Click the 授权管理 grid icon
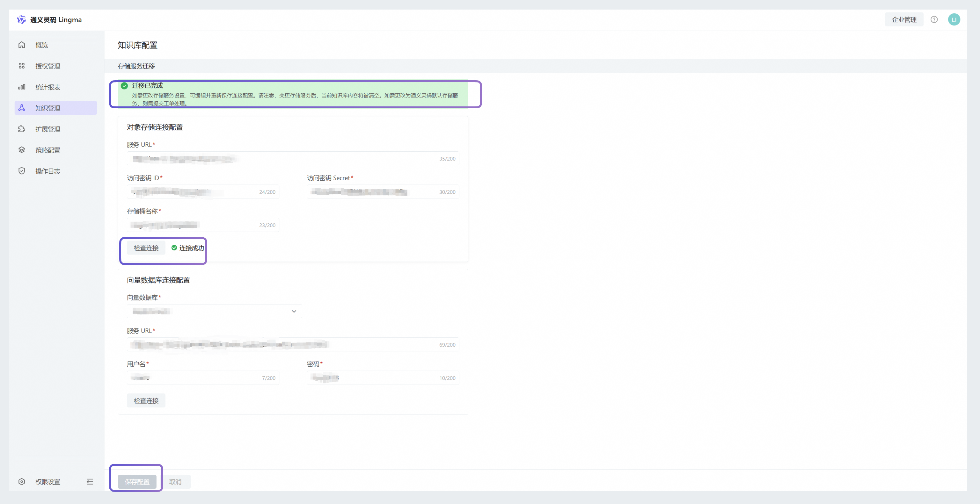Viewport: 980px width, 504px height. [x=22, y=66]
